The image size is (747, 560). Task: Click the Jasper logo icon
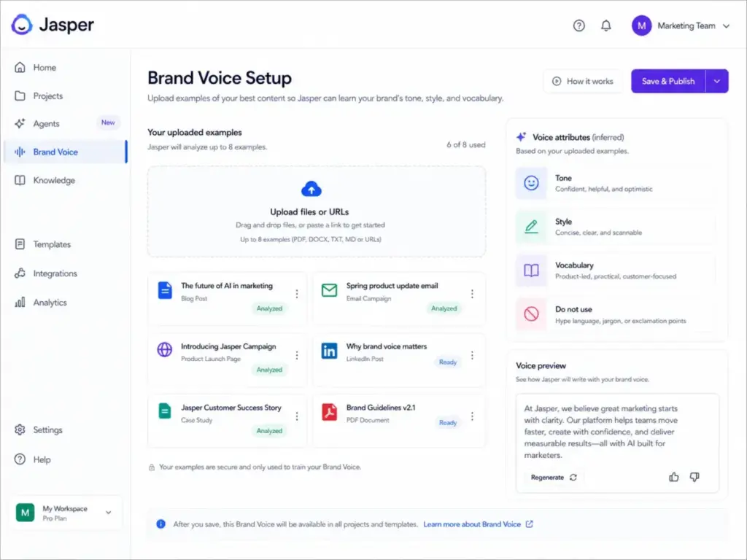pos(22,24)
